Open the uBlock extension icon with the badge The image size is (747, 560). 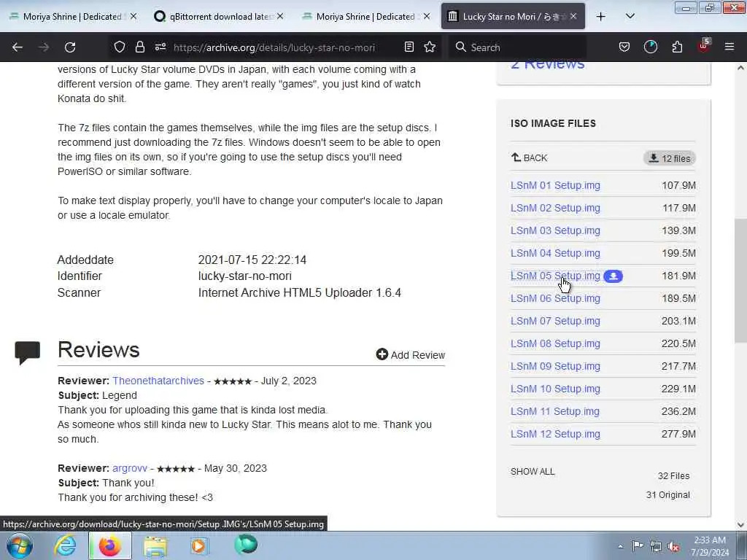(704, 46)
